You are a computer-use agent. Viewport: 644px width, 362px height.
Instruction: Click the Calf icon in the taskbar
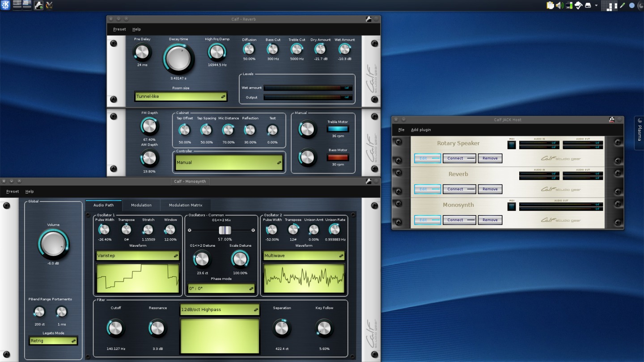coord(38,5)
